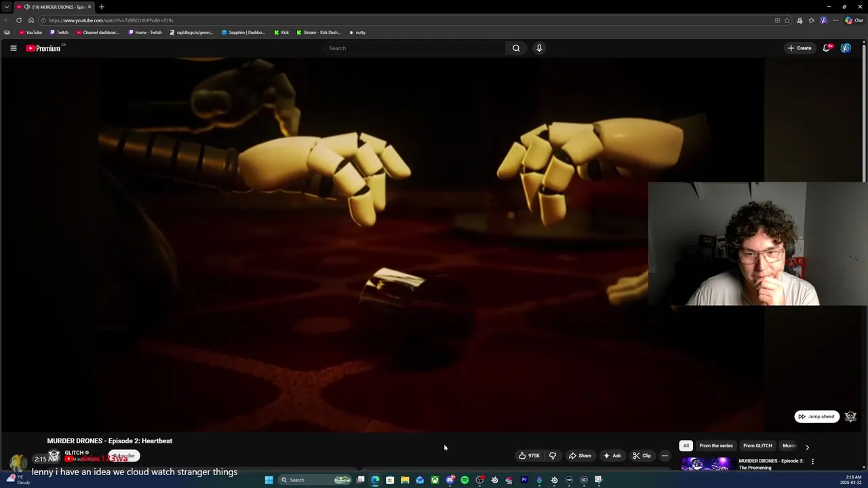Open Xbox app from taskbar

pyautogui.click(x=435, y=480)
